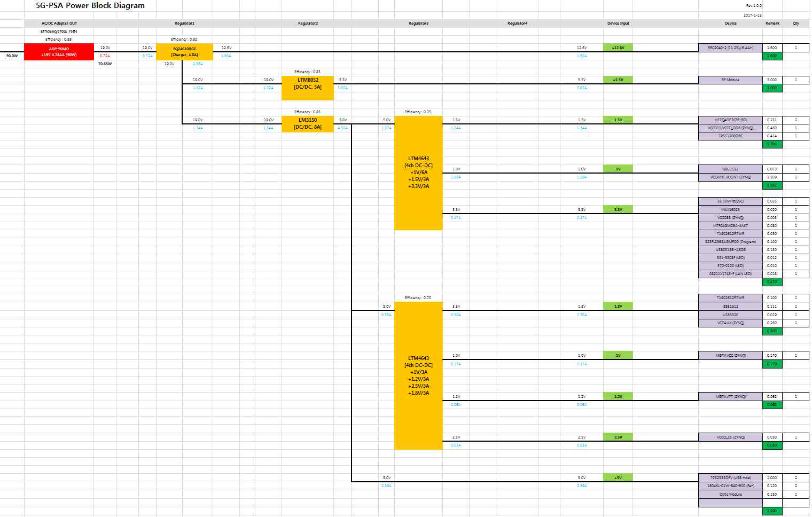Click the '90.0W' input power cell
The image size is (812, 517).
tap(12, 56)
